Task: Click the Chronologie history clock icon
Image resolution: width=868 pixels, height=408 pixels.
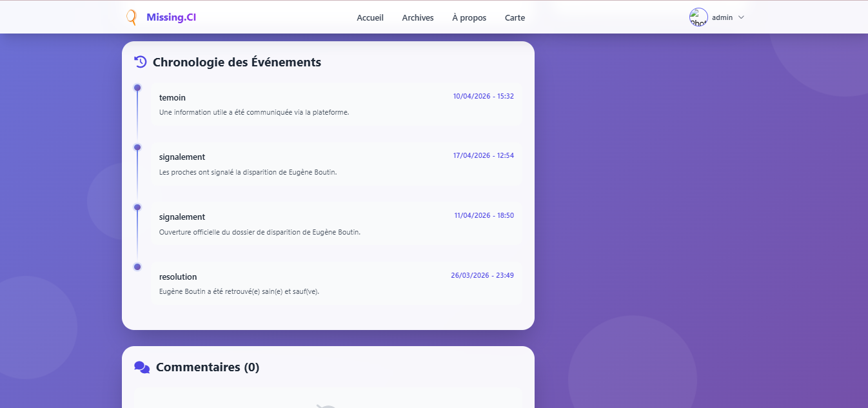Action: coord(141,62)
